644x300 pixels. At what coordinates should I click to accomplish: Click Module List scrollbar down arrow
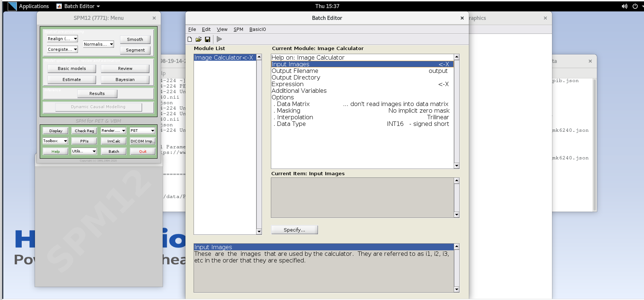(x=259, y=232)
